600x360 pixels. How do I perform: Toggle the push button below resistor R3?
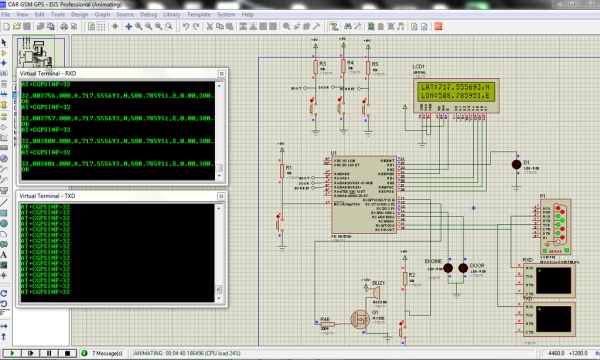pos(312,108)
